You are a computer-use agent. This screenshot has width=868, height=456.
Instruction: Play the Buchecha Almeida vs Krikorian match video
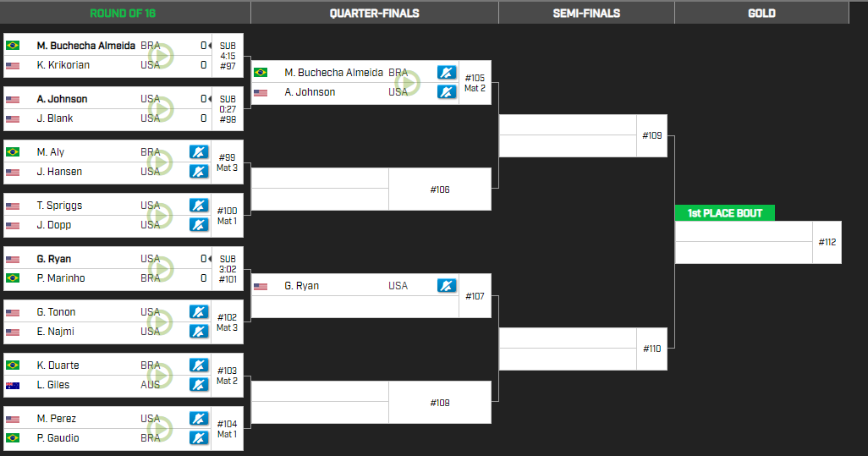[x=161, y=56]
